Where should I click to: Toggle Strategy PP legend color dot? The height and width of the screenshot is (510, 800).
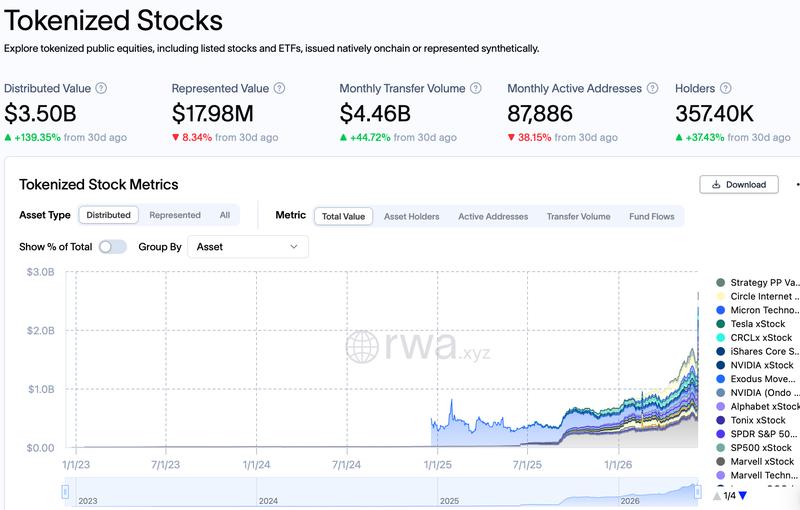pyautogui.click(x=720, y=283)
